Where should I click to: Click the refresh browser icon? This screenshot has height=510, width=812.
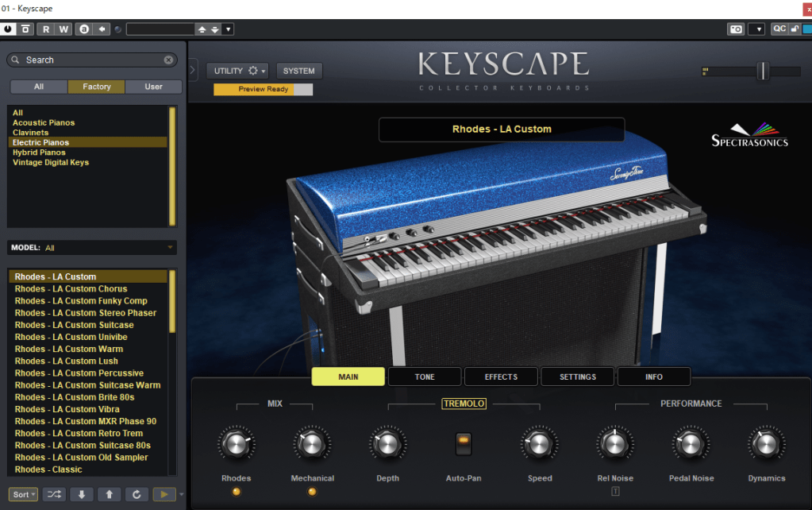click(x=136, y=494)
